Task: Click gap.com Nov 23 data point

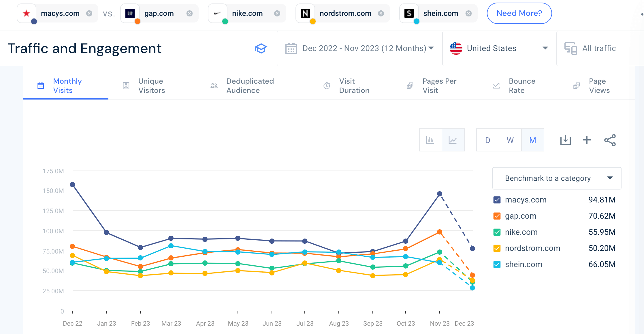Action: coord(440,232)
